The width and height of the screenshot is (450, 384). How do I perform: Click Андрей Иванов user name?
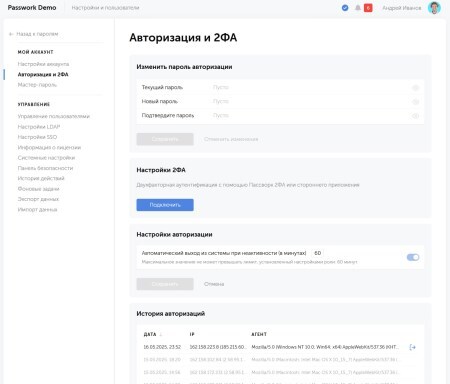pos(402,8)
